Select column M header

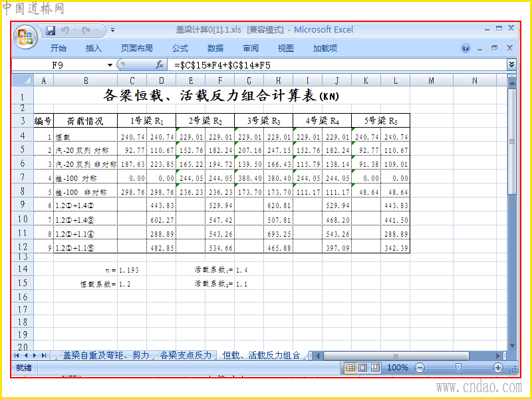tap(431, 80)
